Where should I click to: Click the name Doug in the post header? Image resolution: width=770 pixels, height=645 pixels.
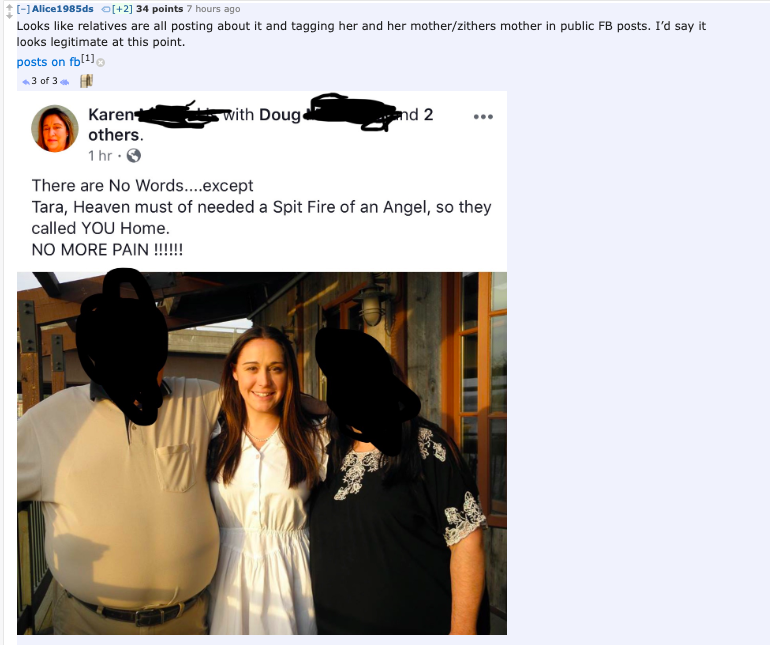tap(280, 114)
